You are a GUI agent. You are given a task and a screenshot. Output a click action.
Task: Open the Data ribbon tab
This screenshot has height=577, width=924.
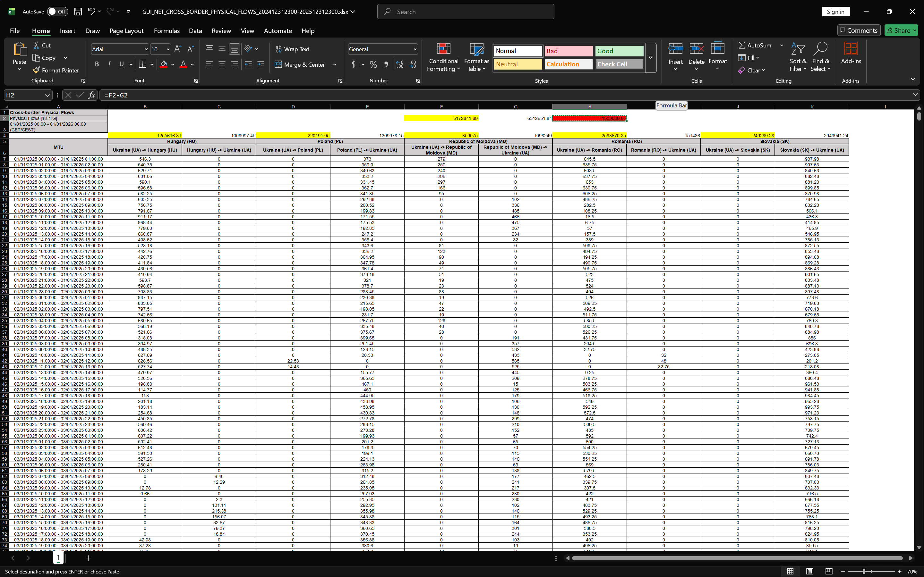[x=195, y=30]
